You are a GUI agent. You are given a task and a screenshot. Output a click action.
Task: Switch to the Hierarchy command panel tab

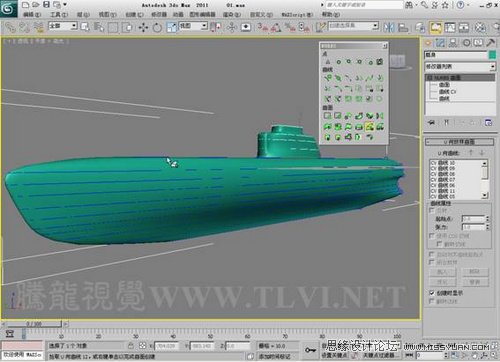(453, 43)
